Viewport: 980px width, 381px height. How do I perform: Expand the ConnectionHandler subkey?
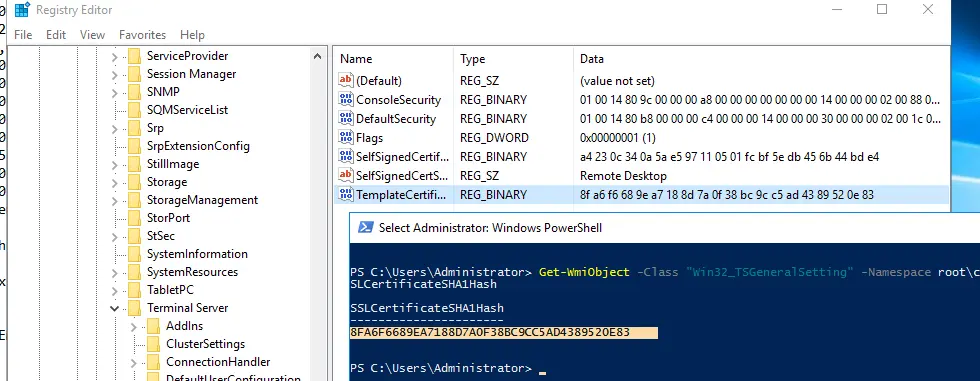[x=134, y=362]
